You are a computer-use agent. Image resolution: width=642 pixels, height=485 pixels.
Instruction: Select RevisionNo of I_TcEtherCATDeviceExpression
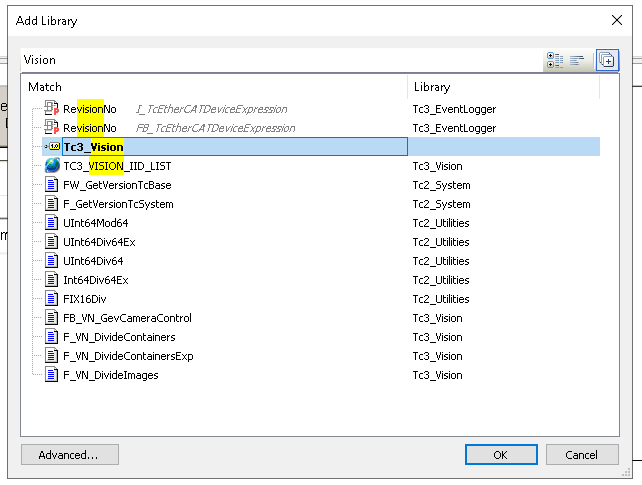coord(90,109)
